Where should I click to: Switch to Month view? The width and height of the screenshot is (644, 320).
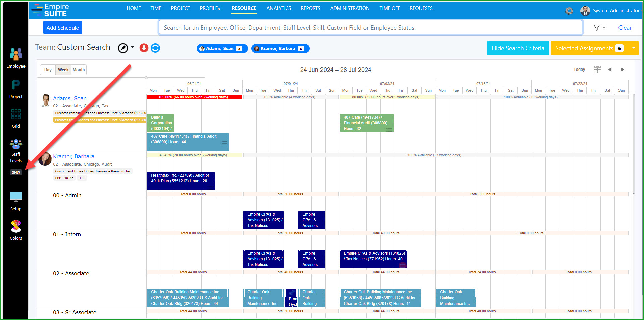(79, 70)
